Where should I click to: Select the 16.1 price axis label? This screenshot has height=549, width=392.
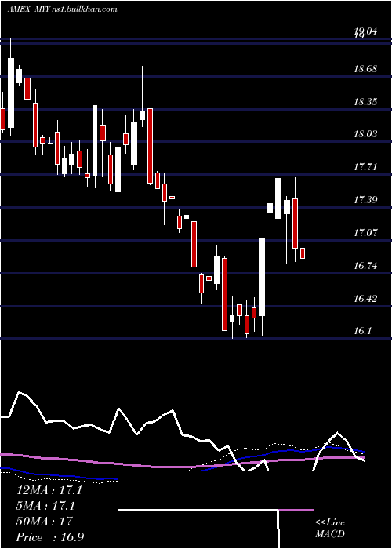coord(362,331)
